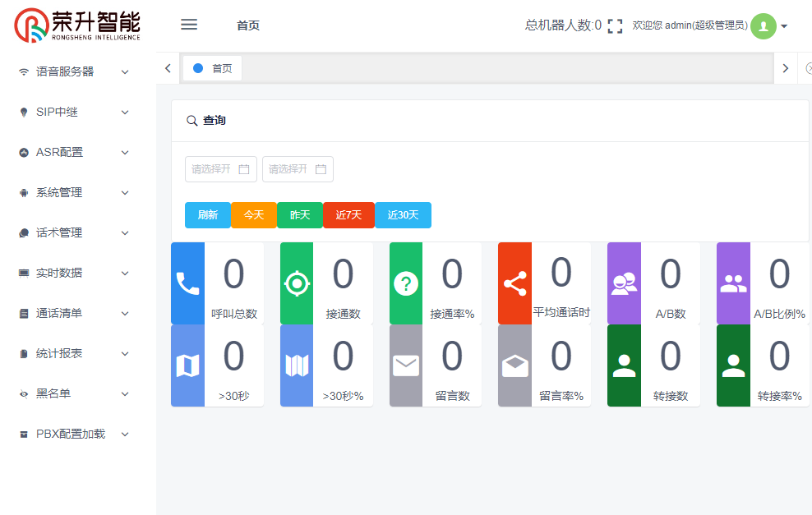Expand the 语音服务器 chevron
This screenshot has width=812, height=515.
pos(125,72)
